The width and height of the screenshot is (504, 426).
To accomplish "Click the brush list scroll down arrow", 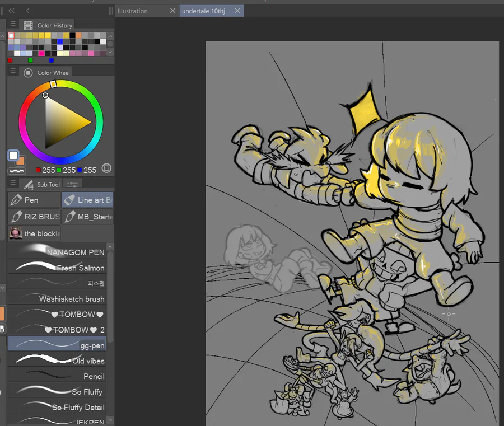I will click(x=110, y=420).
